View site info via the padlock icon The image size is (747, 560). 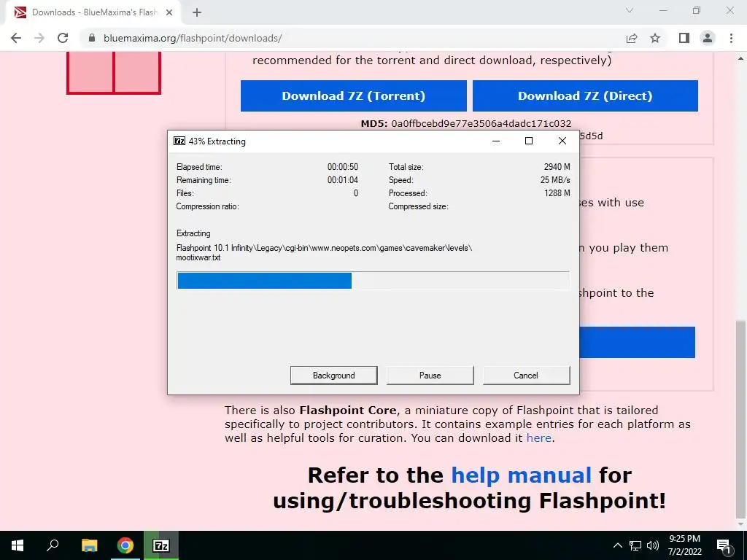[x=92, y=38]
